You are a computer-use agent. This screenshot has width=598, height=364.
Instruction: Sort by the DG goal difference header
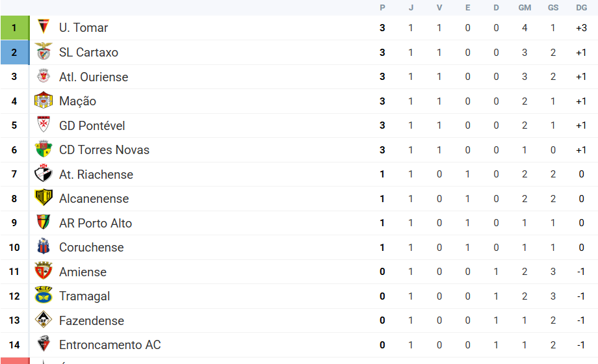point(581,8)
